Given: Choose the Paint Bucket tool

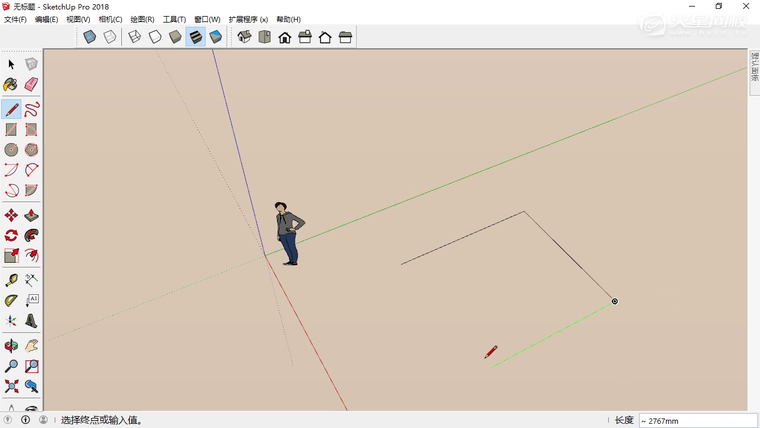Looking at the screenshot, I should pyautogui.click(x=11, y=85).
